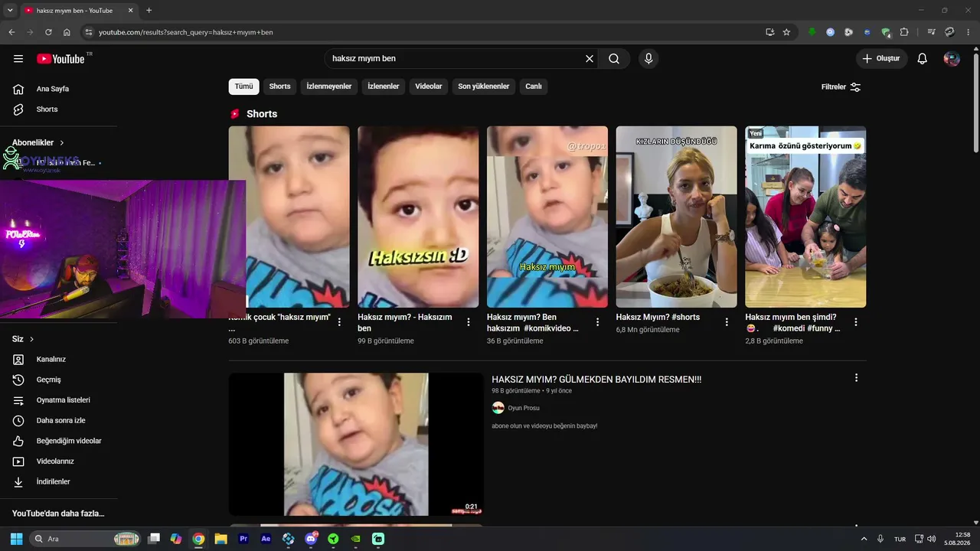Image resolution: width=980 pixels, height=551 pixels.
Task: Click the browser address bar URL
Action: pos(185,32)
